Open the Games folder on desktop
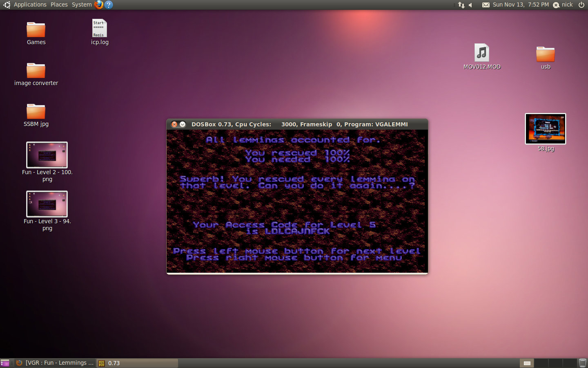This screenshot has width=588, height=368. (x=36, y=30)
